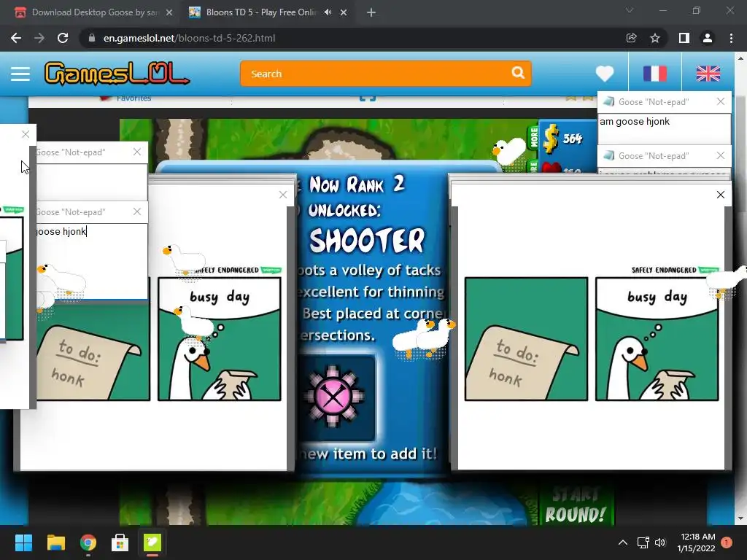The image size is (747, 560).
Task: Close the Bloons TD 5 tab
Action: (344, 13)
